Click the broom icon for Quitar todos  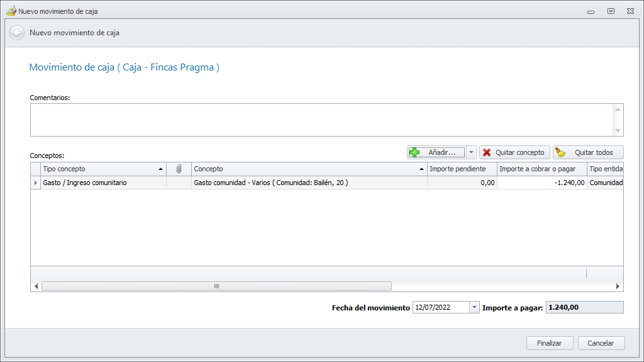[560, 152]
